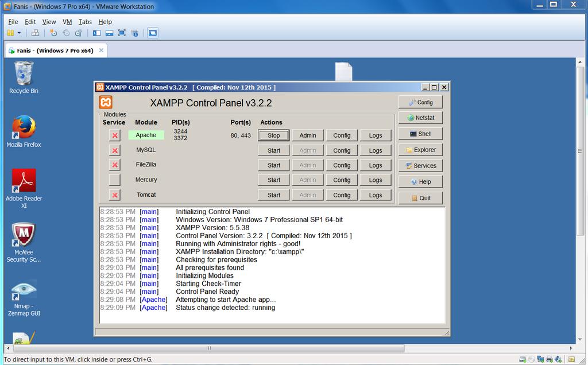Open the Tabs menu
588x365 pixels.
tap(85, 22)
